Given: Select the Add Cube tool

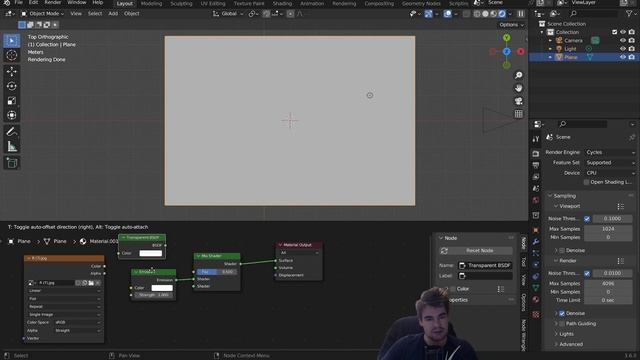Looking at the screenshot, I should click(12, 163).
